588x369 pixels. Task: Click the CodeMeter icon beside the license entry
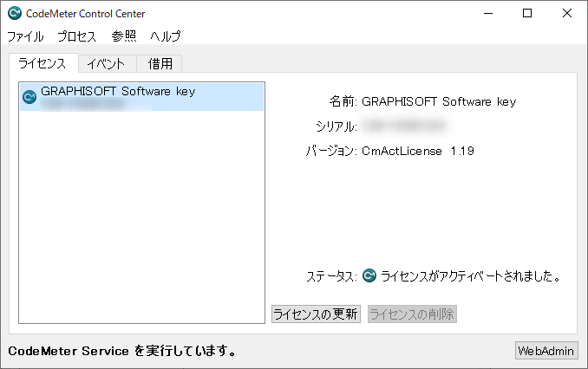pos(29,97)
